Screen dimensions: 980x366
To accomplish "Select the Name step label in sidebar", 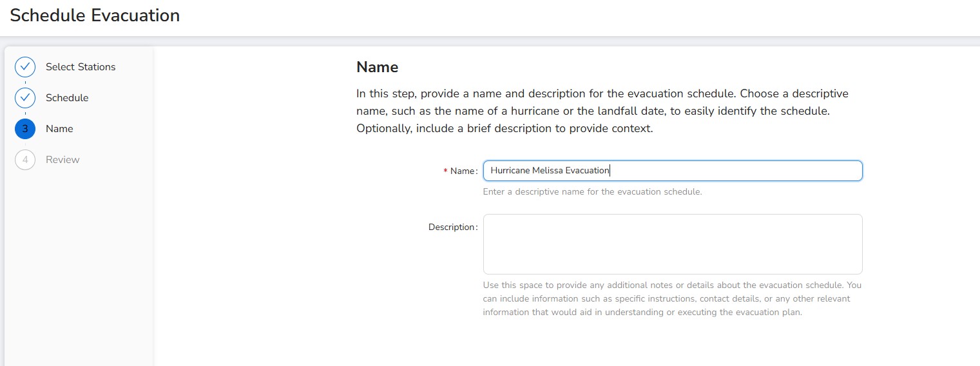I will point(59,129).
